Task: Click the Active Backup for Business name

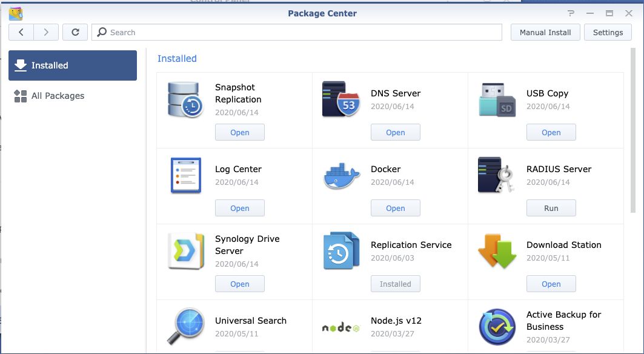Action: tap(564, 321)
